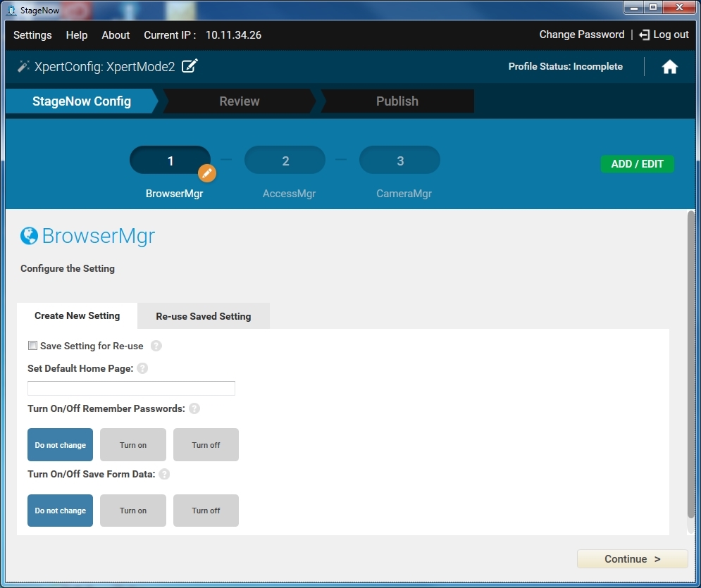This screenshot has height=588, width=701.
Task: Open the Help menu
Action: [77, 35]
